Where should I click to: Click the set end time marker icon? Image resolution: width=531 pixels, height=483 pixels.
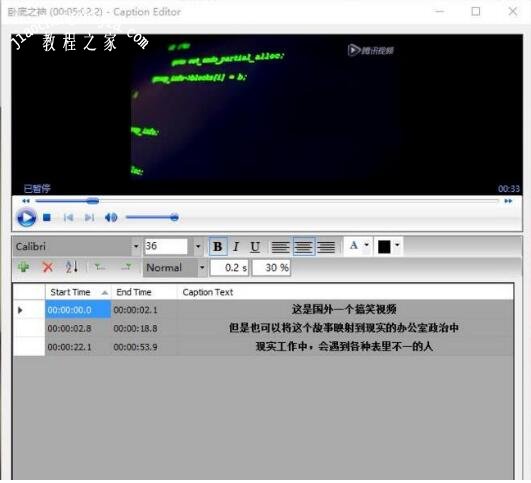coord(126,267)
